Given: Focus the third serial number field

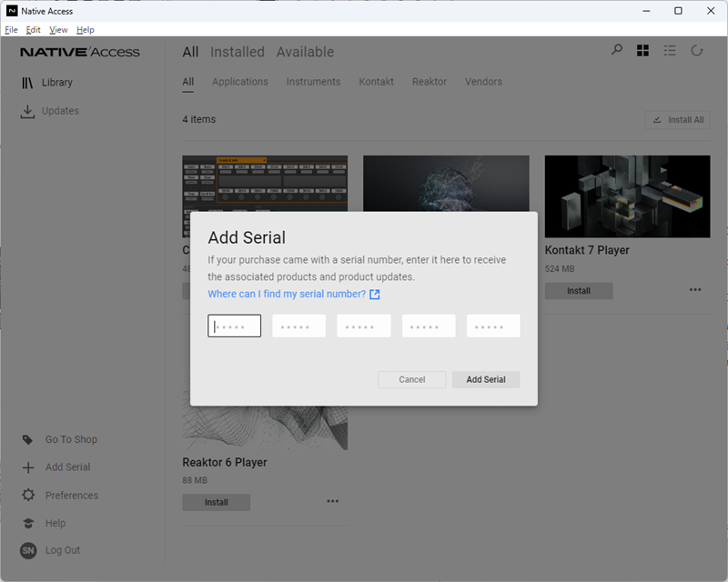Looking at the screenshot, I should pos(364,326).
